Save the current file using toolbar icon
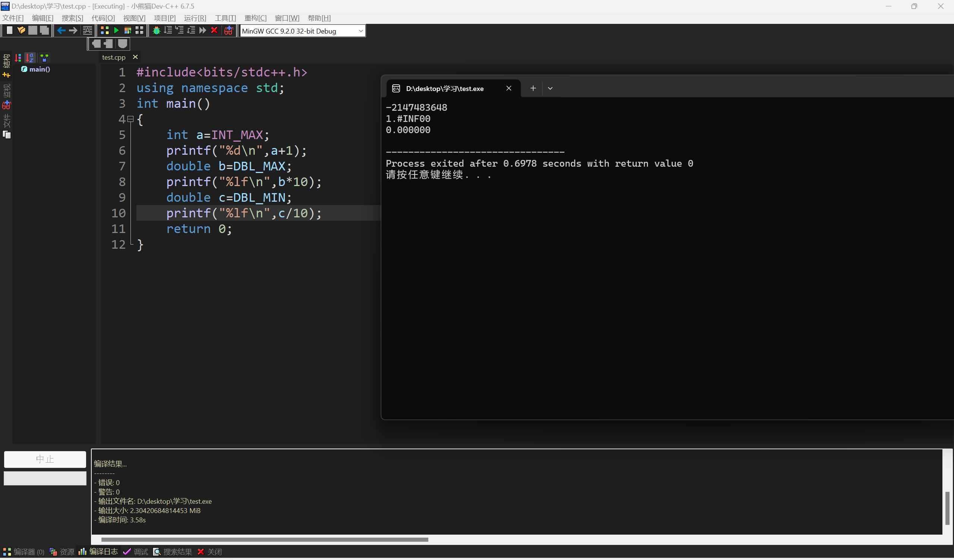Viewport: 954px width, 560px height. [33, 31]
